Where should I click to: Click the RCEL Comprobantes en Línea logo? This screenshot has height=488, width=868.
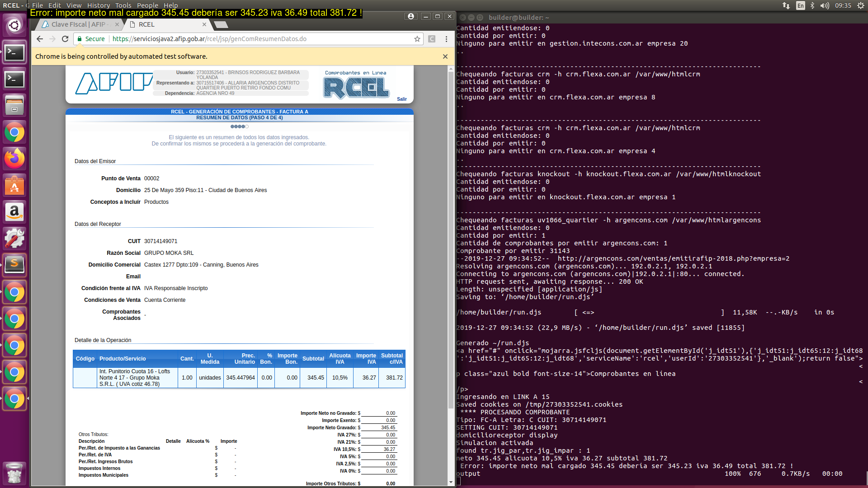click(x=356, y=85)
